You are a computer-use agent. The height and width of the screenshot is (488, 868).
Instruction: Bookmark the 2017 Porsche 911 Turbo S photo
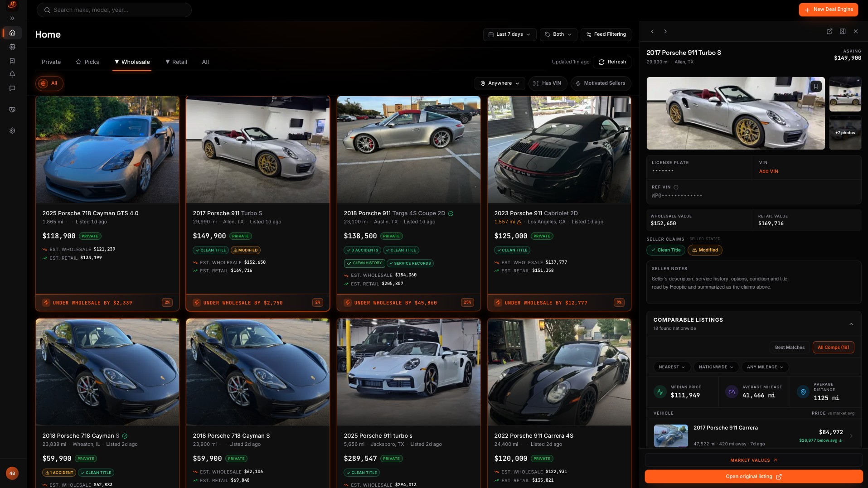coord(816,86)
